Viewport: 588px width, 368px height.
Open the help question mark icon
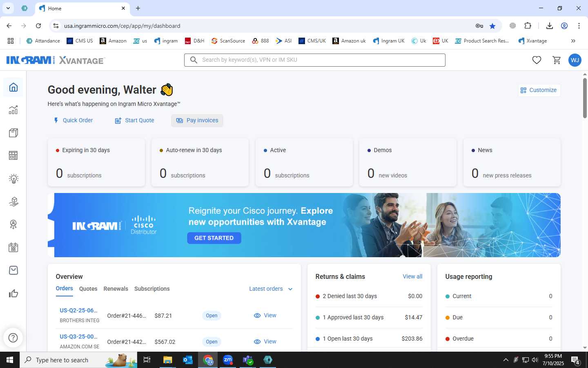(13, 338)
